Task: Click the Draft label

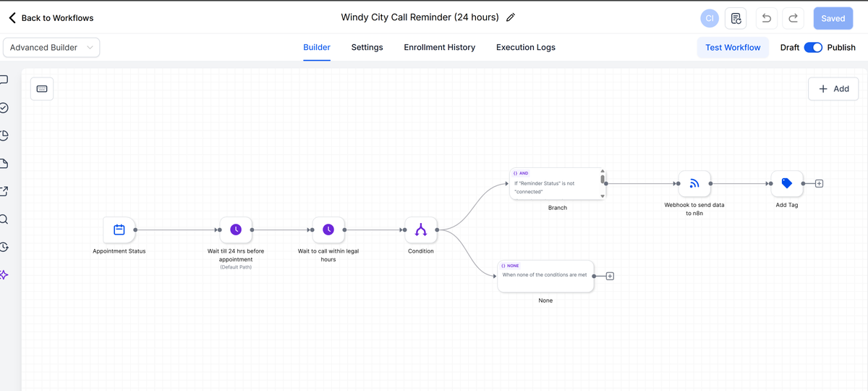Action: pos(789,48)
